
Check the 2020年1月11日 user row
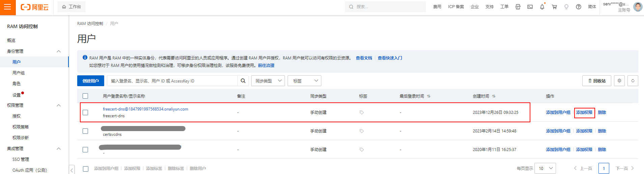tap(85, 150)
